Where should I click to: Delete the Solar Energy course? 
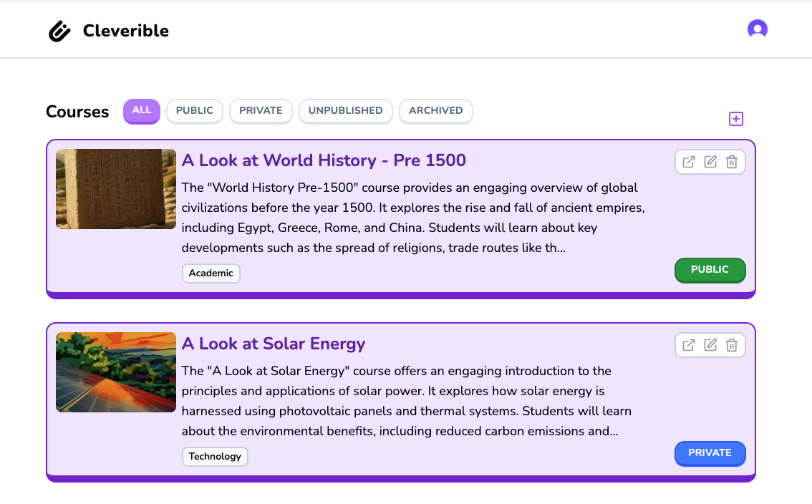pyautogui.click(x=732, y=345)
